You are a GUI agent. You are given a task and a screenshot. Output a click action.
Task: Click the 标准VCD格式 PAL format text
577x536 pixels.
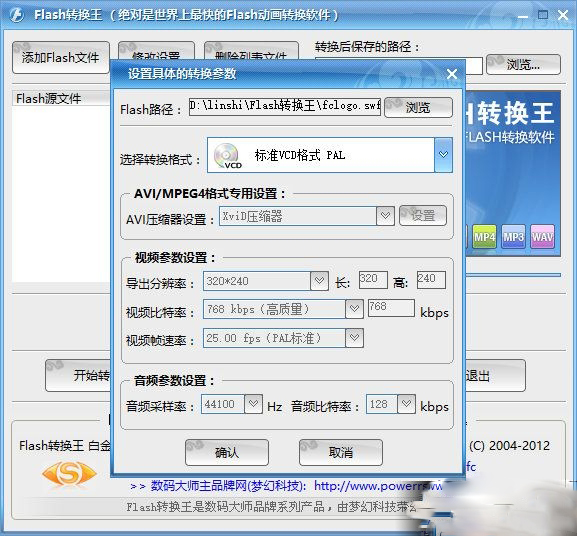(300, 155)
